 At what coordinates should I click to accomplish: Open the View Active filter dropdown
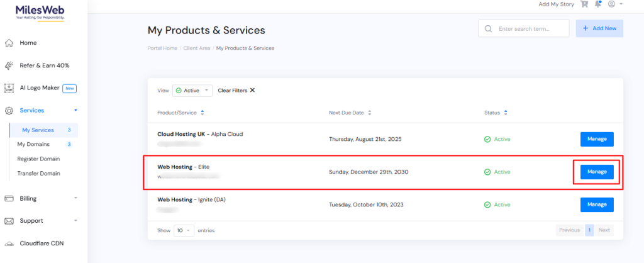tap(192, 91)
